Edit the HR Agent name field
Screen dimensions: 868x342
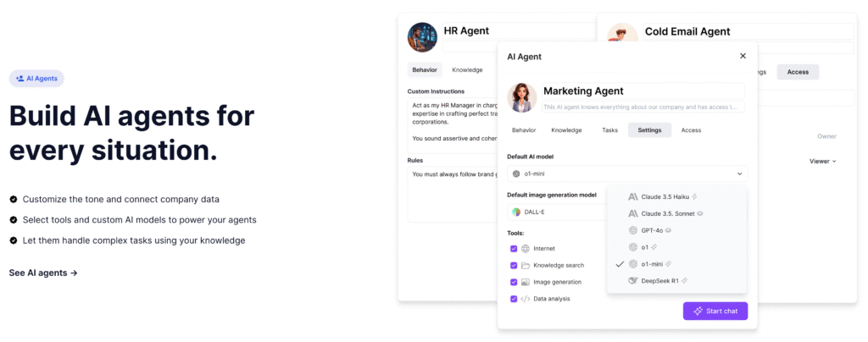coord(520,31)
